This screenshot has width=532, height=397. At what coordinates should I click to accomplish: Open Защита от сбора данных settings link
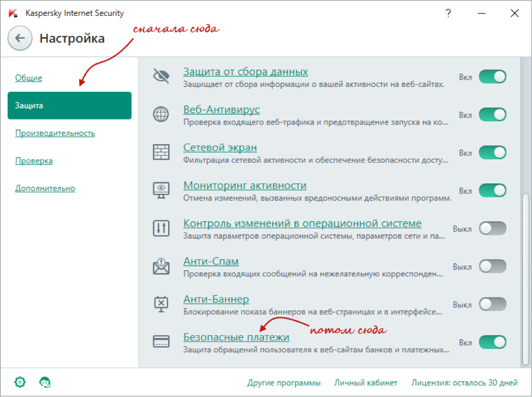click(x=246, y=72)
